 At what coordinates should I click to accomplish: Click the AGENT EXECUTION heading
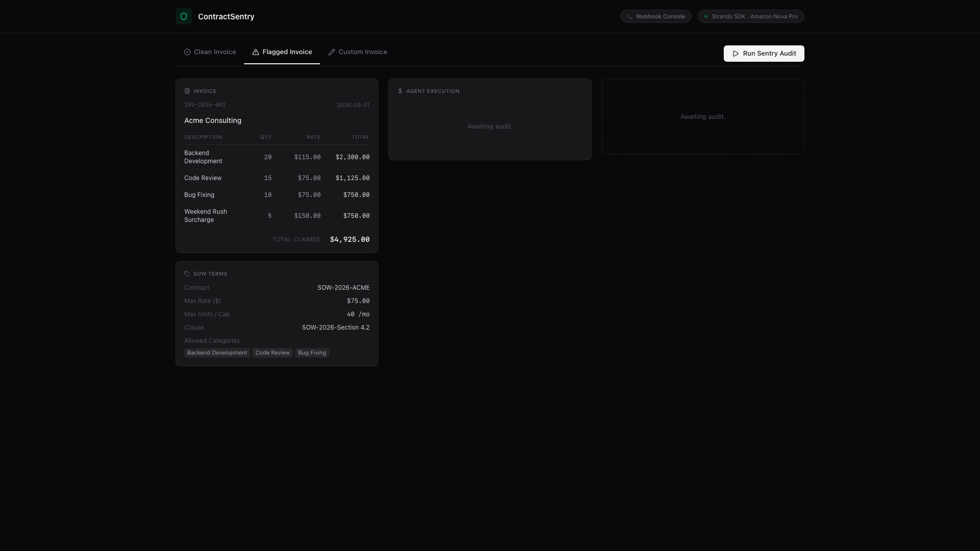point(433,91)
